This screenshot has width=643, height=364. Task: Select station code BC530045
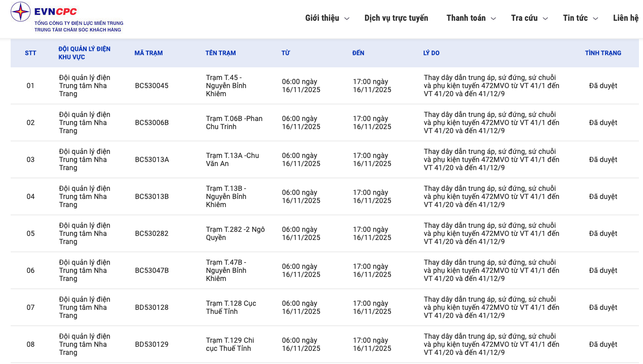click(x=152, y=86)
